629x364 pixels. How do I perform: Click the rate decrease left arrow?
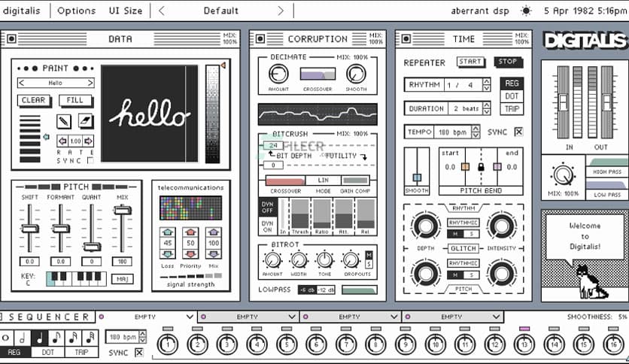(62, 141)
